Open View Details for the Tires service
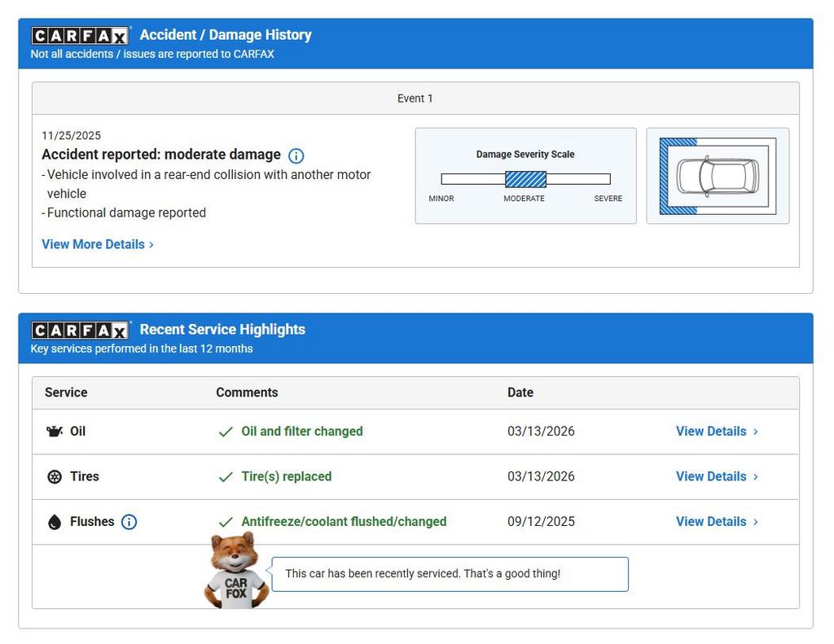The height and width of the screenshot is (644, 834). (x=716, y=476)
